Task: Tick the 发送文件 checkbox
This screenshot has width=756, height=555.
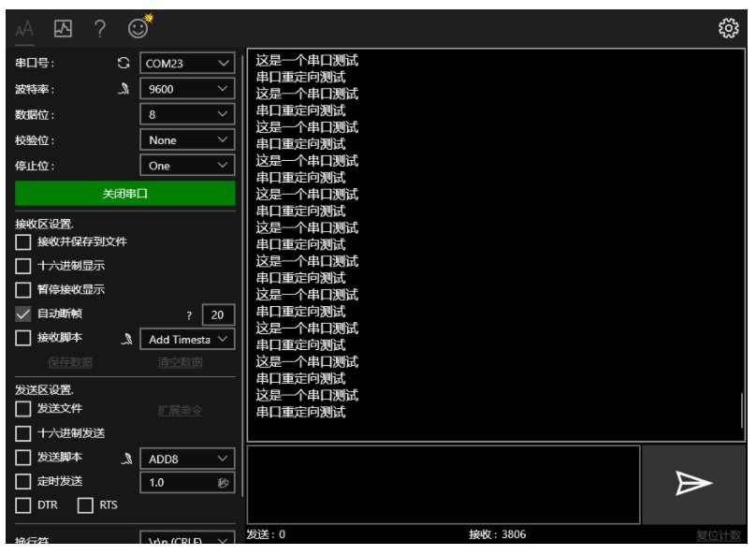Action: (23, 409)
